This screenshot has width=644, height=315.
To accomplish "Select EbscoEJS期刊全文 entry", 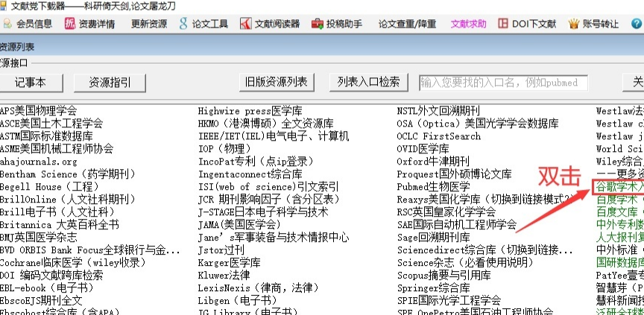I will pyautogui.click(x=41, y=301).
